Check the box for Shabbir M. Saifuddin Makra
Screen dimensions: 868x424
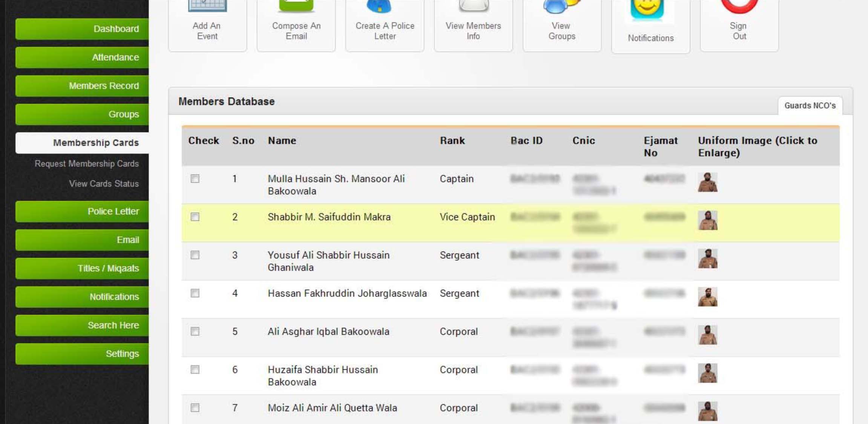[195, 217]
